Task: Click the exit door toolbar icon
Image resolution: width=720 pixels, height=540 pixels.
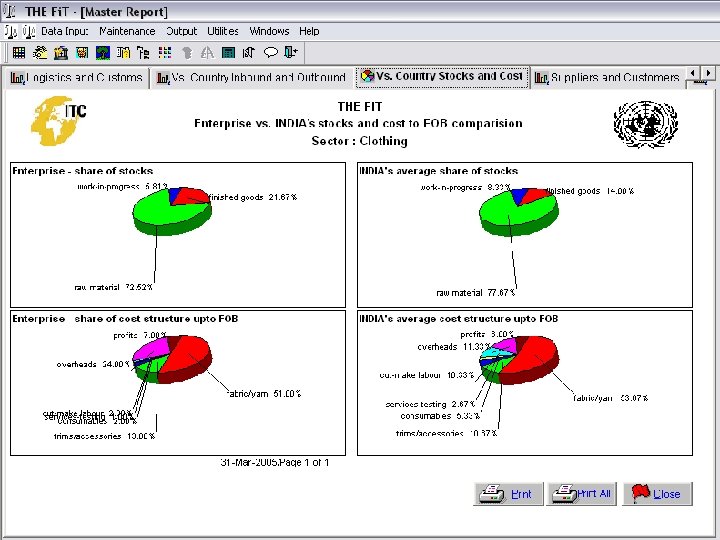Action: (x=291, y=53)
